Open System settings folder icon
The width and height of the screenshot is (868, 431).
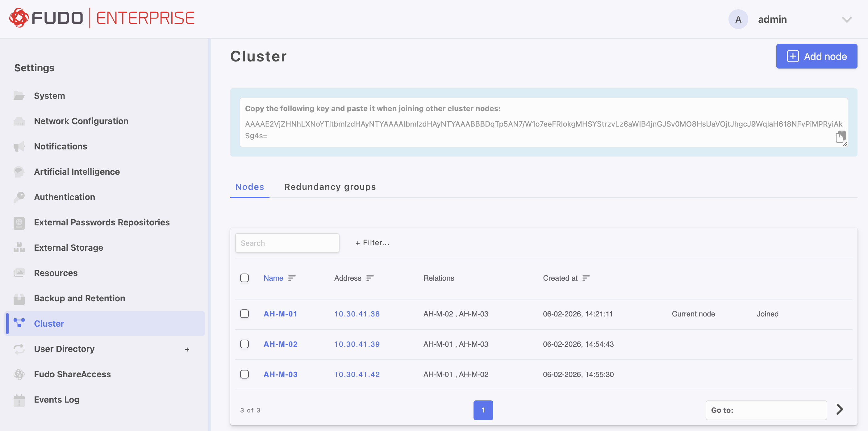pyautogui.click(x=19, y=96)
